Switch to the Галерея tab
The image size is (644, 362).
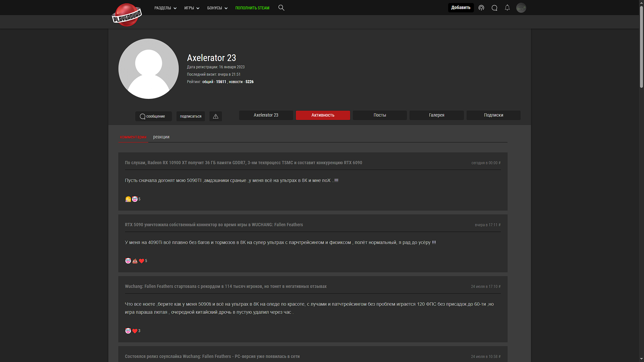[x=437, y=115]
